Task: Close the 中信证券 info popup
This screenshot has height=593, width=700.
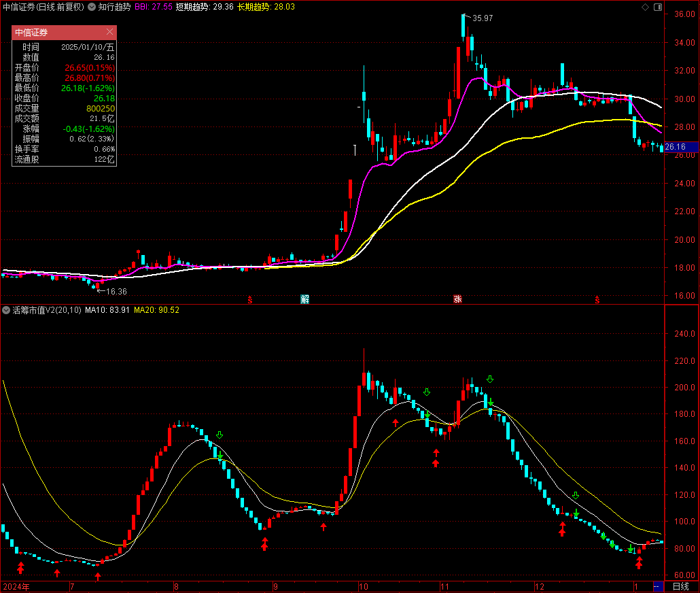Action: (x=110, y=32)
